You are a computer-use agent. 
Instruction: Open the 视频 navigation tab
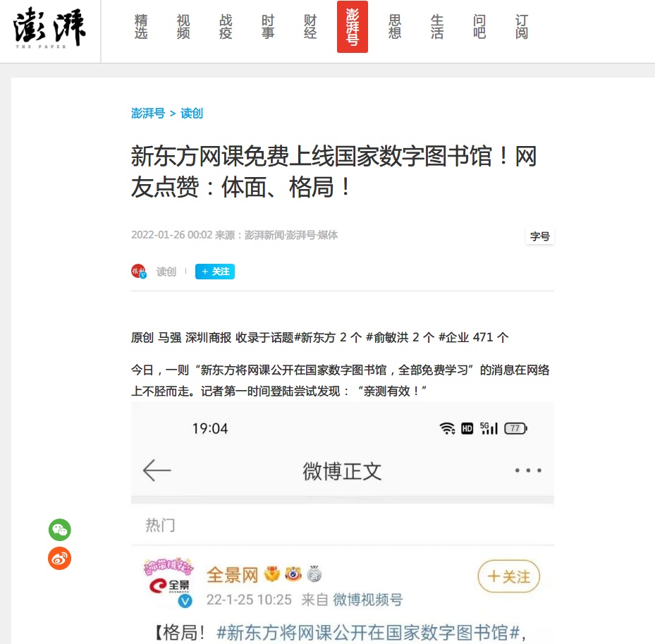click(x=183, y=27)
